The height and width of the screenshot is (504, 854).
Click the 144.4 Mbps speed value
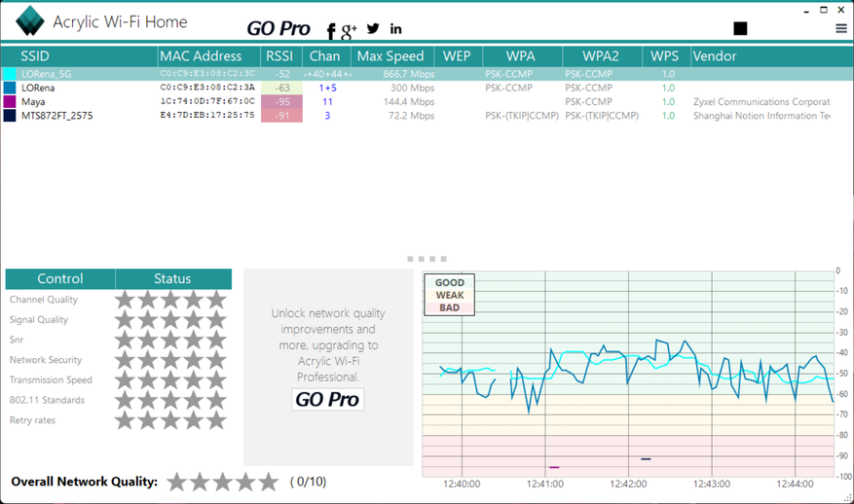[x=408, y=102]
